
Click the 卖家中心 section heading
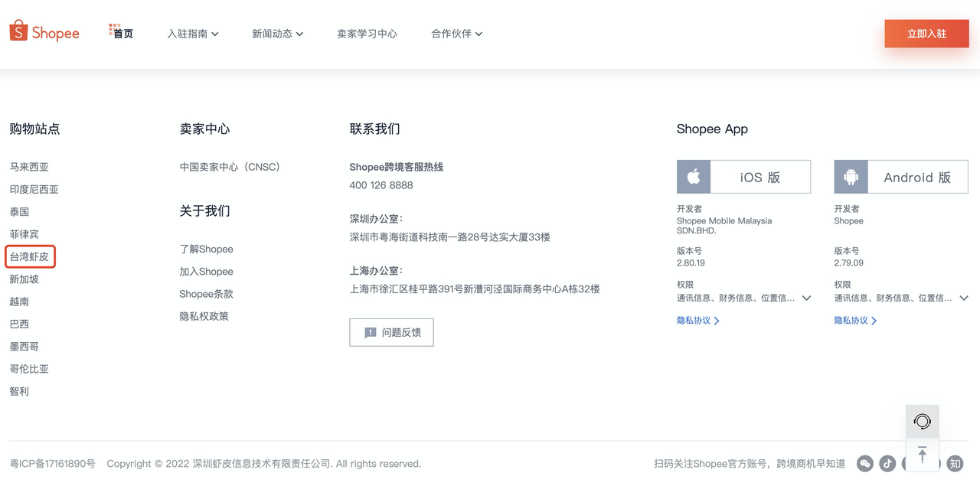click(204, 129)
